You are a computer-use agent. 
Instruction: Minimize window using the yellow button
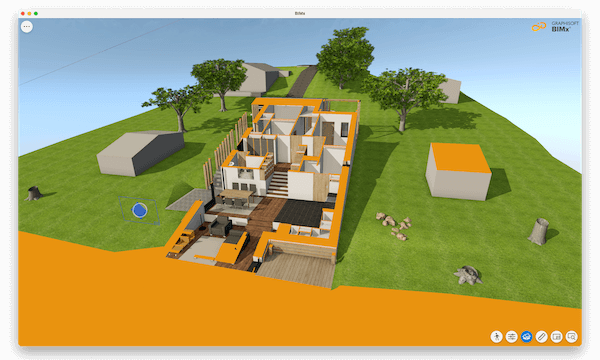(29, 13)
